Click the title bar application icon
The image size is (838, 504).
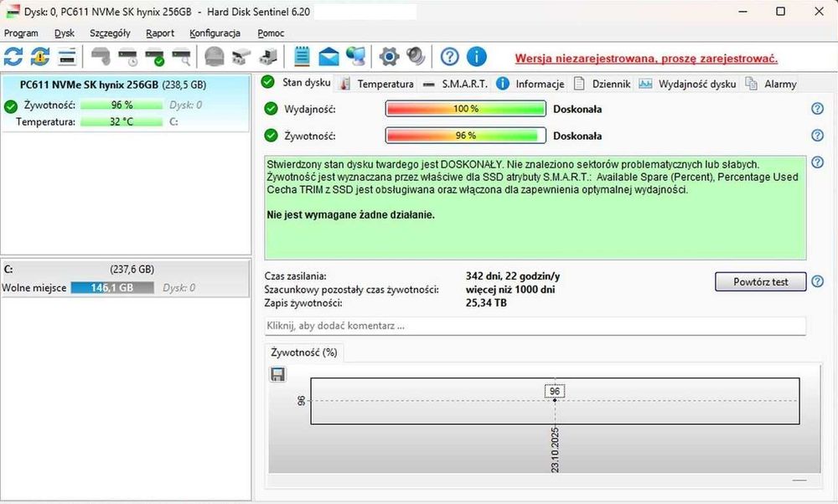(13, 11)
